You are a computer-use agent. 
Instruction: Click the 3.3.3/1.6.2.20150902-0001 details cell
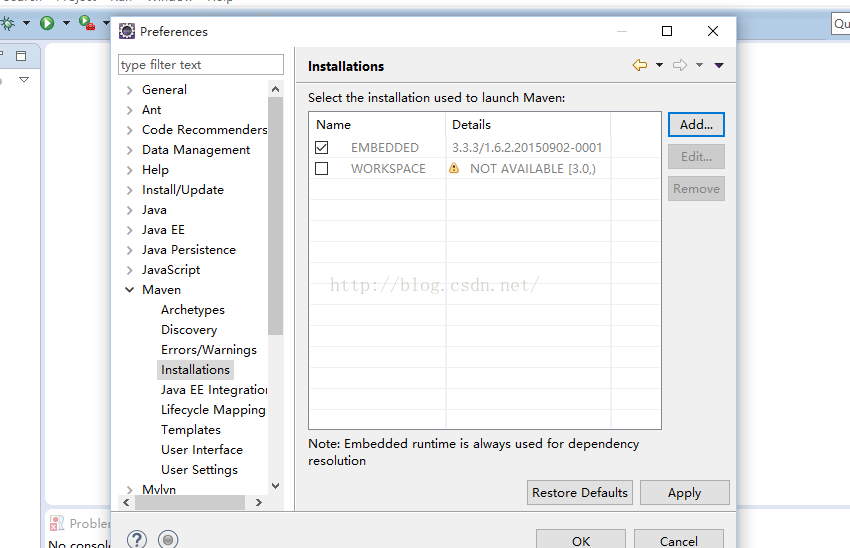pos(527,147)
